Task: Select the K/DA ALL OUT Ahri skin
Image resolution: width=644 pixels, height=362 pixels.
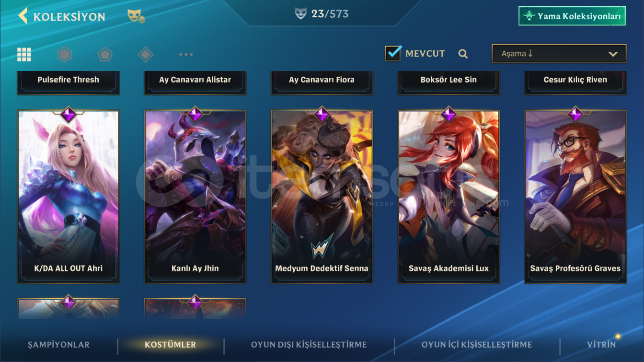Action: [69, 197]
